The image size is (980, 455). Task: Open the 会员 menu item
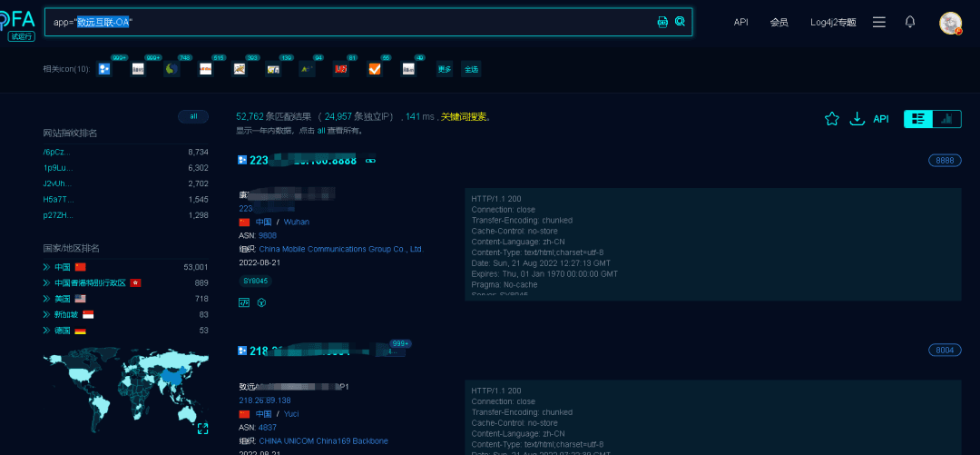coord(779,22)
